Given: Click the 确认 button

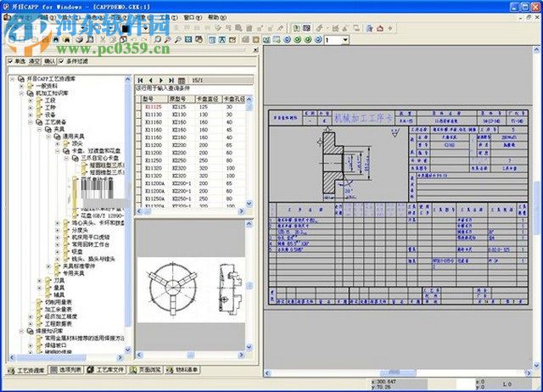Looking at the screenshot, I should (x=50, y=62).
